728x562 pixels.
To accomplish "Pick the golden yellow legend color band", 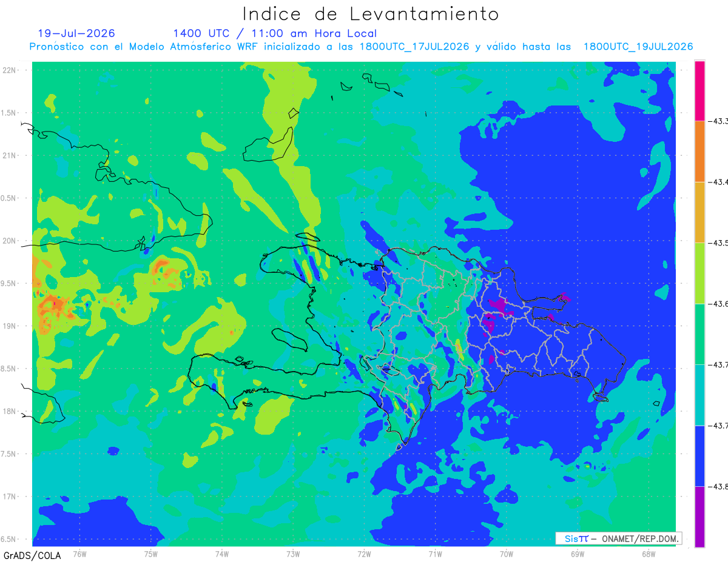I will tap(699, 212).
